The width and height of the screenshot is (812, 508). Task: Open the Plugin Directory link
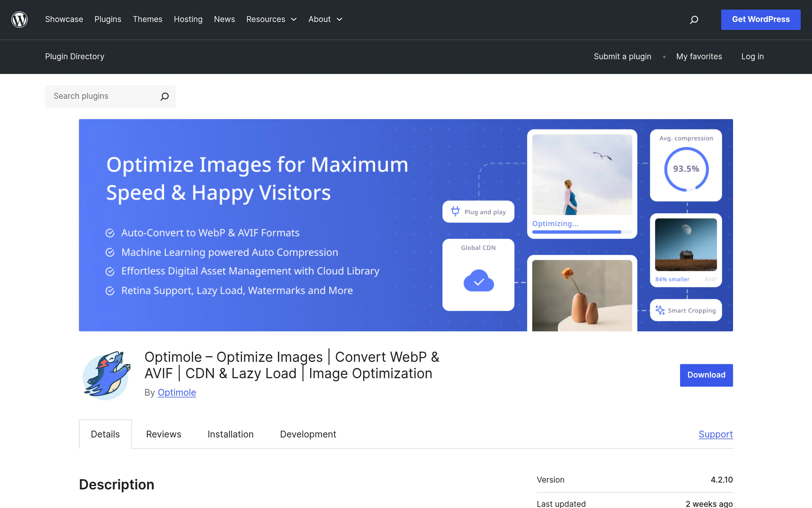point(75,57)
